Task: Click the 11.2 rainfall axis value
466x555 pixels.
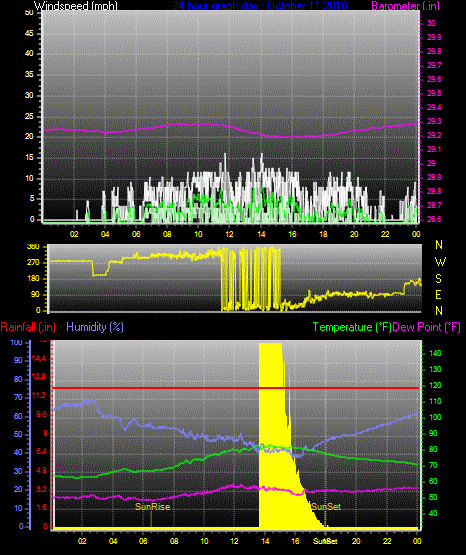Action: click(x=39, y=395)
